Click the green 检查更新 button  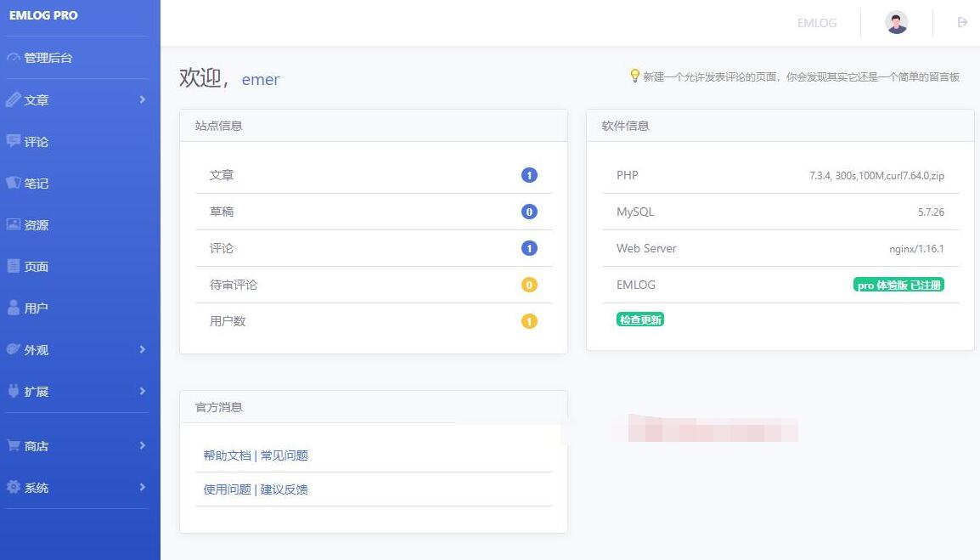pyautogui.click(x=639, y=320)
